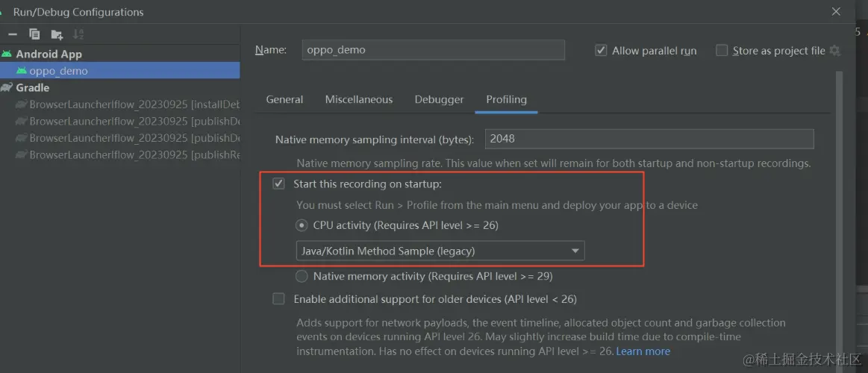
Task: Click the Gradle elephant icon
Action: coord(7,87)
